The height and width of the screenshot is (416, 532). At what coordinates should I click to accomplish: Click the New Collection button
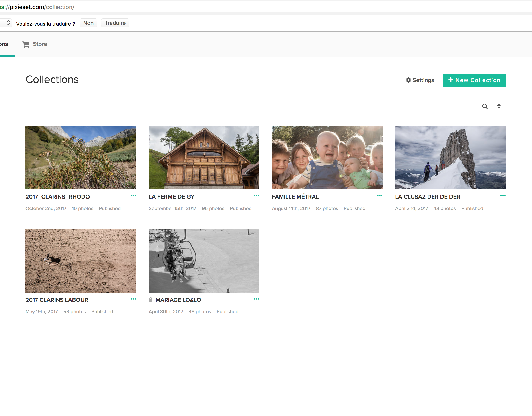point(474,80)
